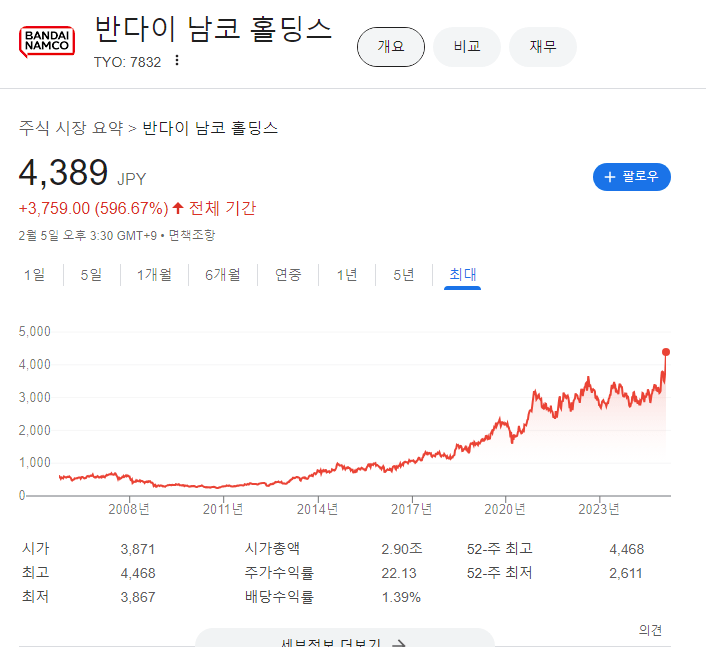Click the Bandai Namco logo icon
The width and height of the screenshot is (706, 647).
pos(47,42)
